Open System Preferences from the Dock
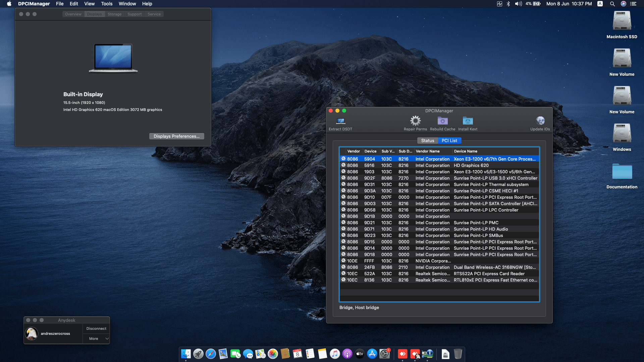644x362 pixels. coord(384,354)
